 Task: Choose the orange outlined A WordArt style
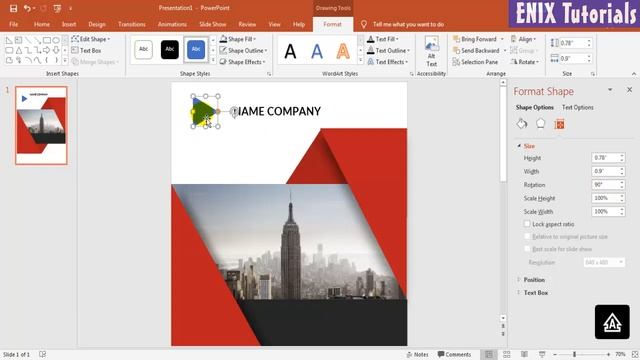tap(343, 51)
